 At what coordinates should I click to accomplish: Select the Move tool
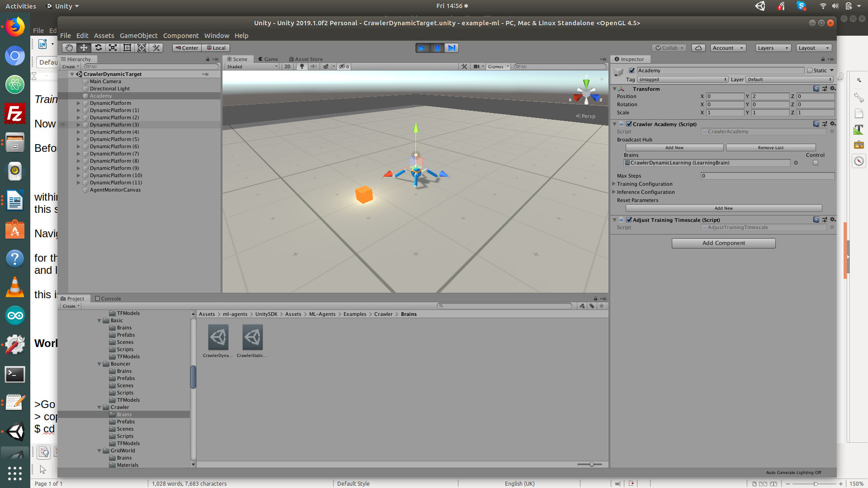click(84, 48)
